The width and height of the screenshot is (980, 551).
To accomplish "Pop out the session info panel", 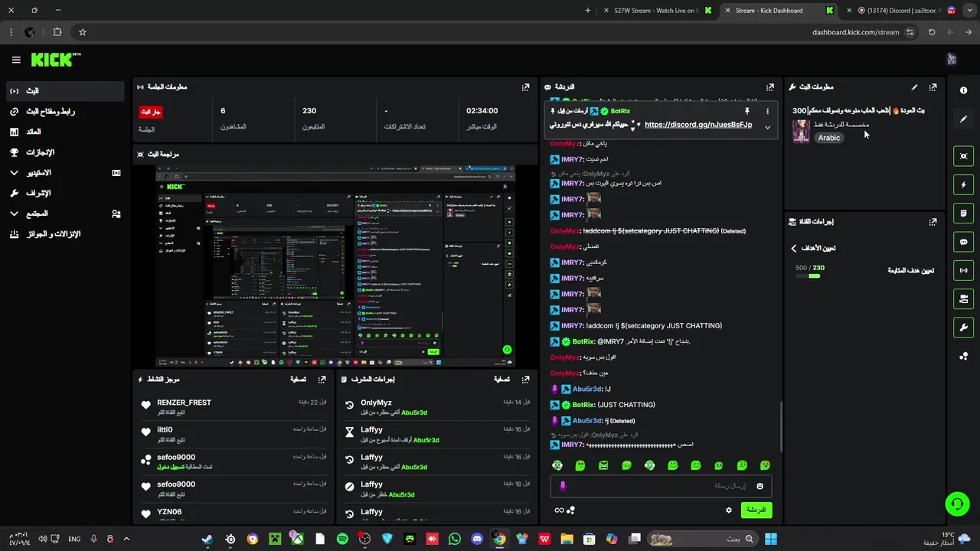I will click(525, 87).
